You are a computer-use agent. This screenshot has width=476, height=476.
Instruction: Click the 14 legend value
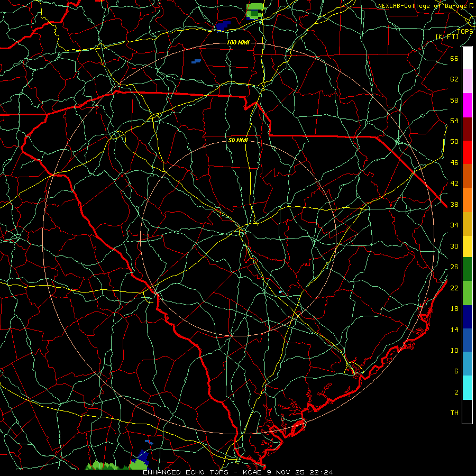coord(454,329)
